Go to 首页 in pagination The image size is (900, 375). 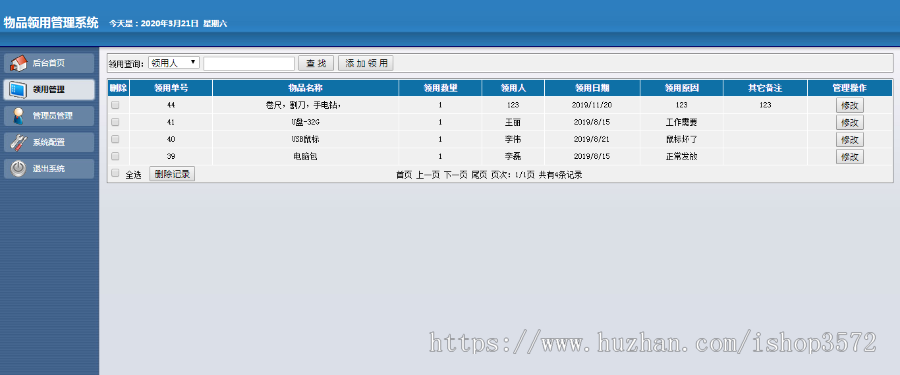coord(404,175)
